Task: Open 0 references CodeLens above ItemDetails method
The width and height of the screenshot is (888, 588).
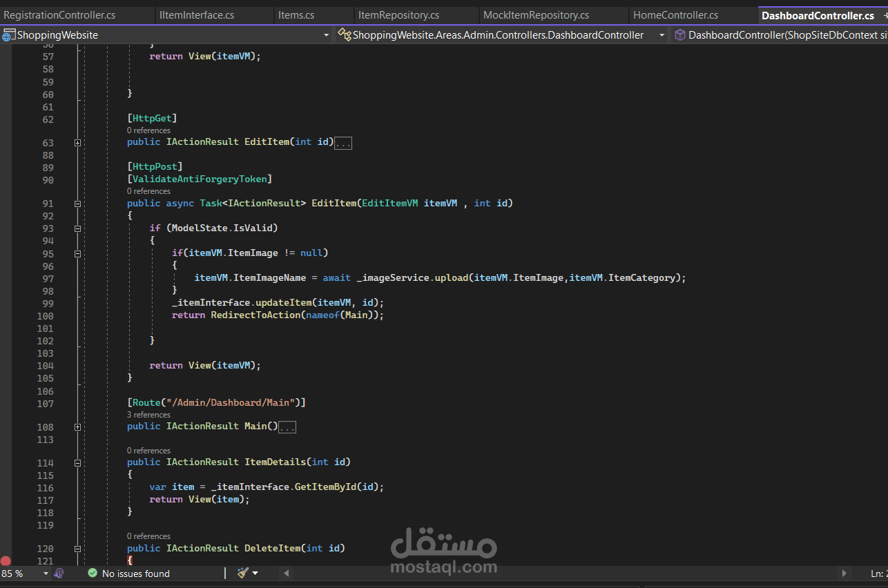Action: (148, 451)
